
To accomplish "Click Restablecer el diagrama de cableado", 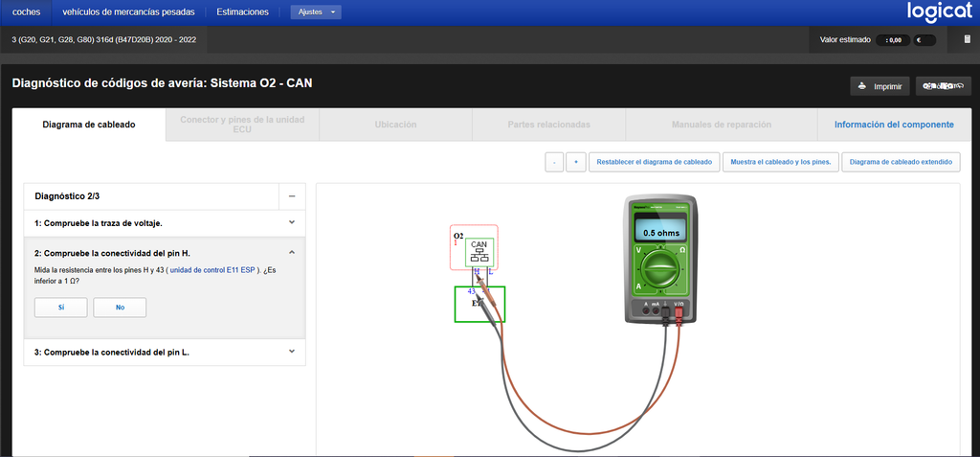I will coord(655,162).
